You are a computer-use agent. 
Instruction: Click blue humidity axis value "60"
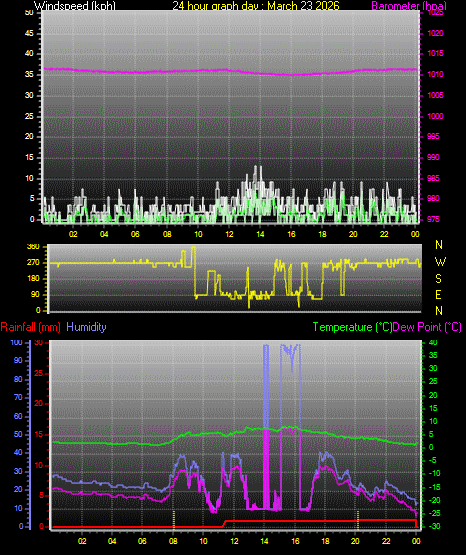18,416
